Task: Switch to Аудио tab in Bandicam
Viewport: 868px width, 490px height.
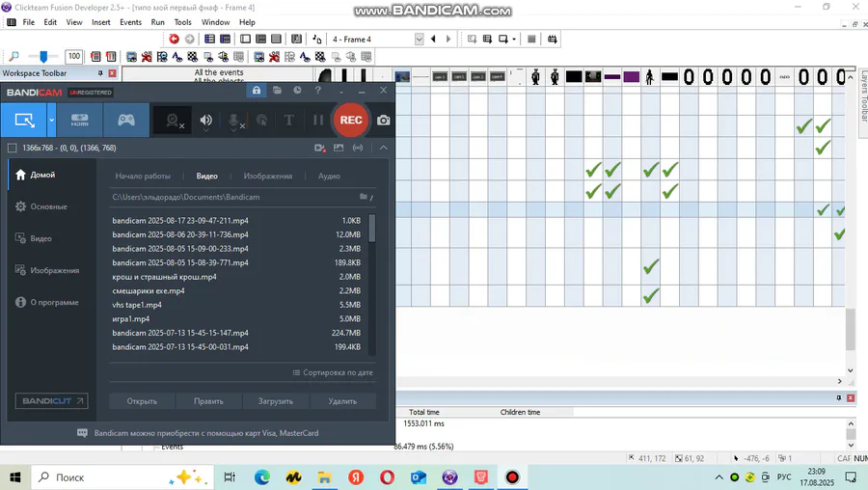Action: [x=329, y=177]
